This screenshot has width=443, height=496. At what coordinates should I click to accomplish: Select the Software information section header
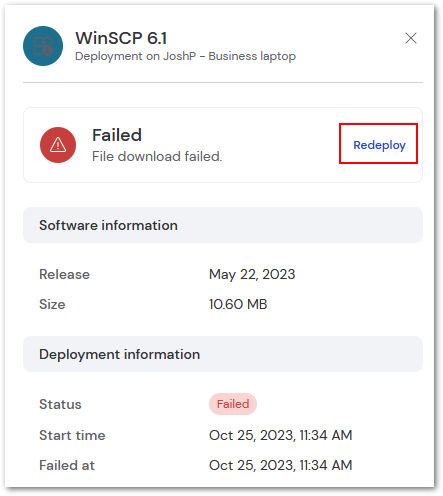click(x=223, y=225)
